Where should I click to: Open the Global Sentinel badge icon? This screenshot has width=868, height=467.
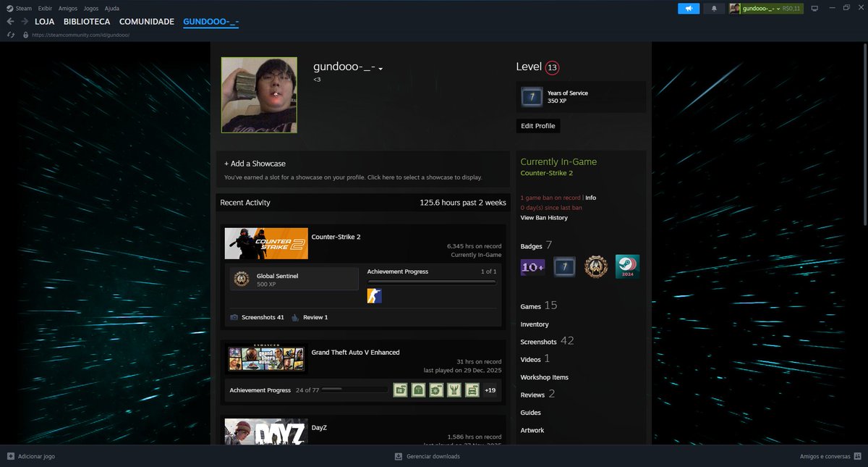coord(242,279)
